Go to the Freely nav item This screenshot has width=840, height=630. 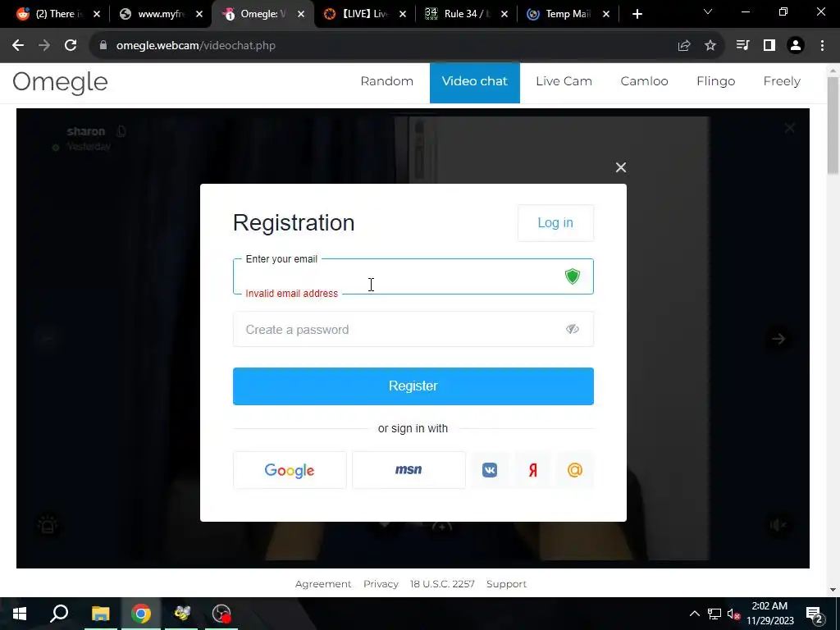(x=782, y=81)
